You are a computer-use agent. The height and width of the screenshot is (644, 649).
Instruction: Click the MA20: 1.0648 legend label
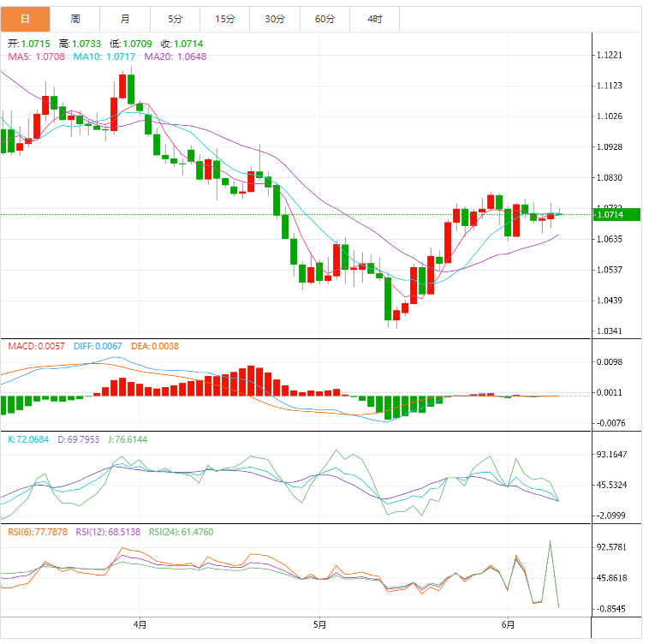(x=175, y=57)
